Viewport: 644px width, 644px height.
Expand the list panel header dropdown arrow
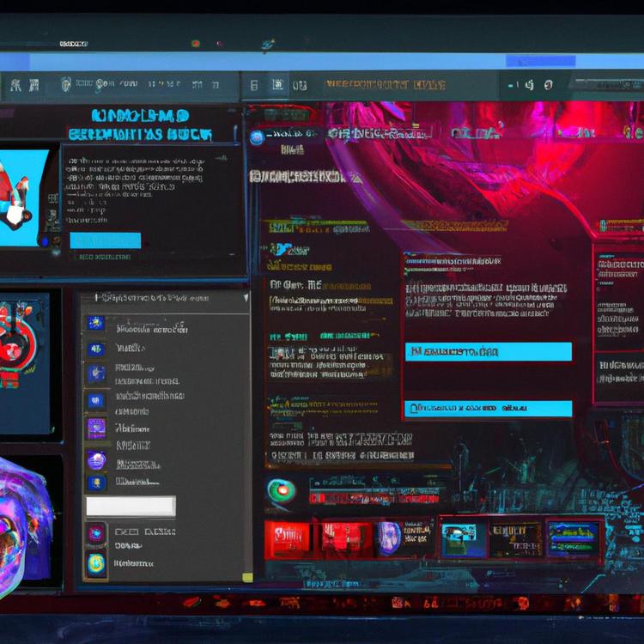coord(246,298)
